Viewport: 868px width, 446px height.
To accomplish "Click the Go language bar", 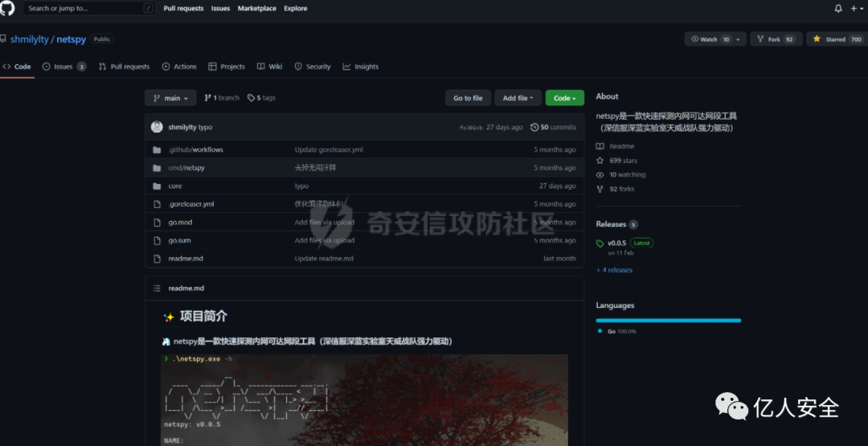I will [x=668, y=321].
